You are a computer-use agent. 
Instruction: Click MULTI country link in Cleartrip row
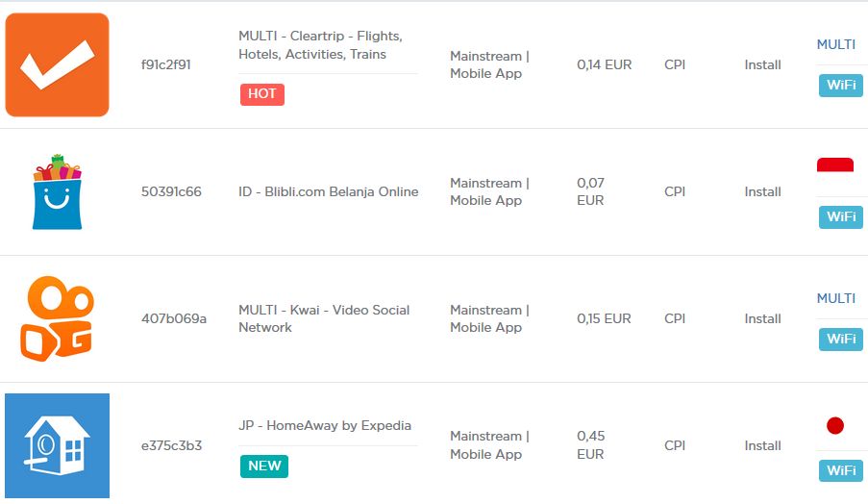click(x=836, y=44)
